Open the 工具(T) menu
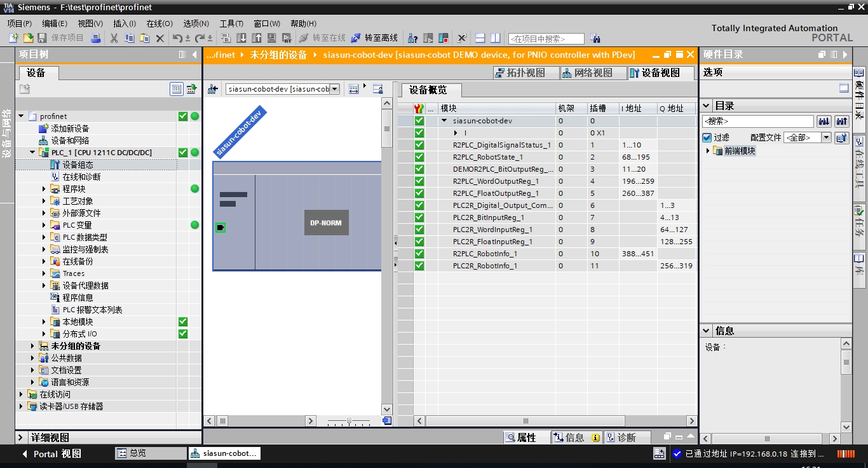Viewport: 868px width, 468px height. 231,24
